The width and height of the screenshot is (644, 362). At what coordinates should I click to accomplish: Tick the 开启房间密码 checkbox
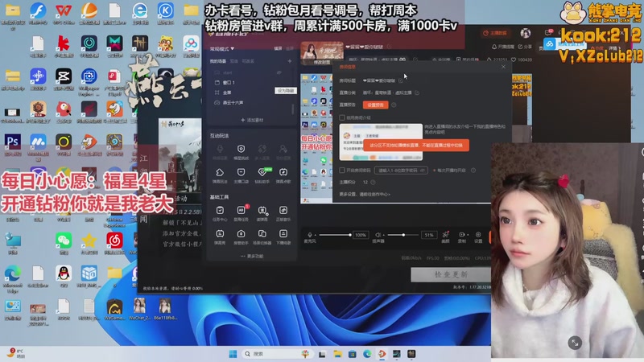341,171
